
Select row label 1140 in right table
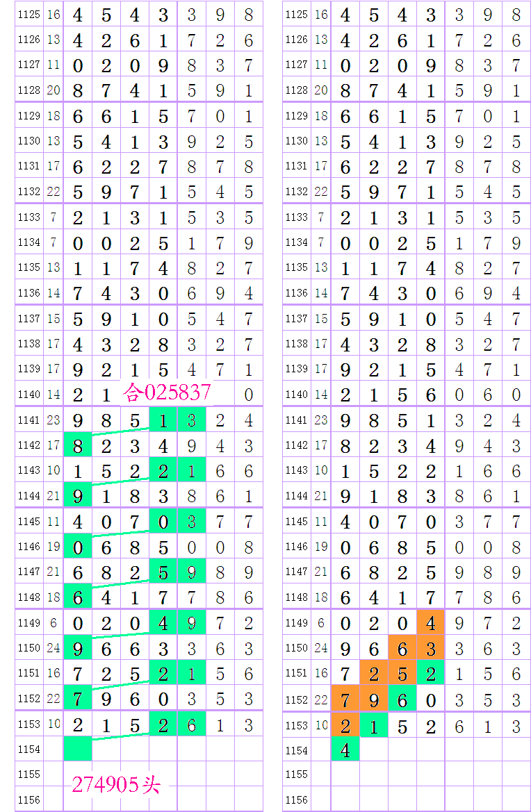click(296, 394)
